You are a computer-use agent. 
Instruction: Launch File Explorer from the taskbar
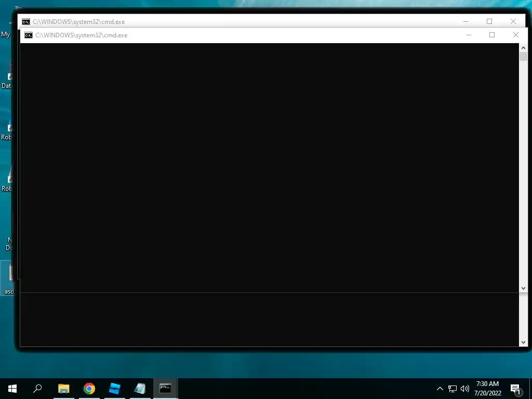coord(63,389)
